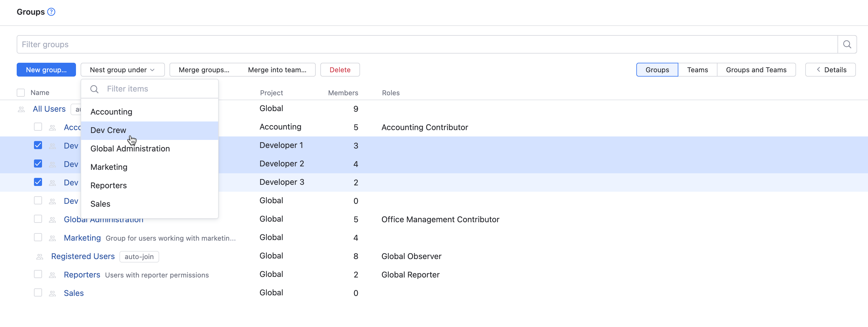Toggle the select-all checkbox in the Name header
868x327 pixels.
(x=21, y=93)
